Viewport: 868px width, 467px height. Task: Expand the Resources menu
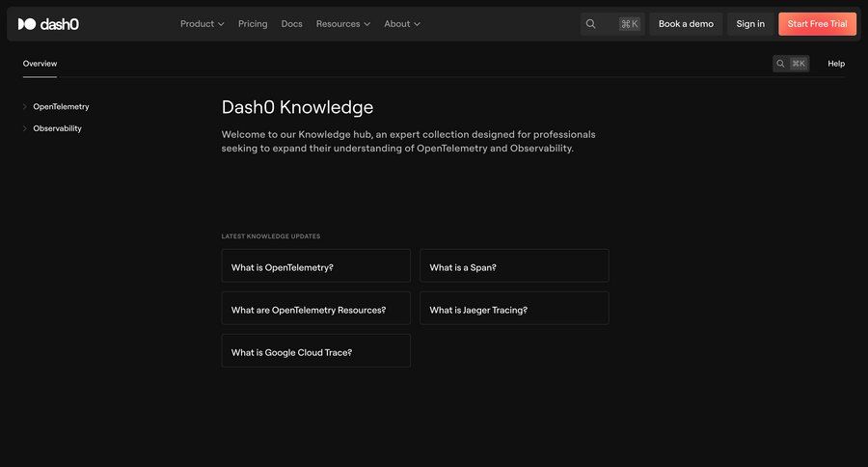(343, 24)
